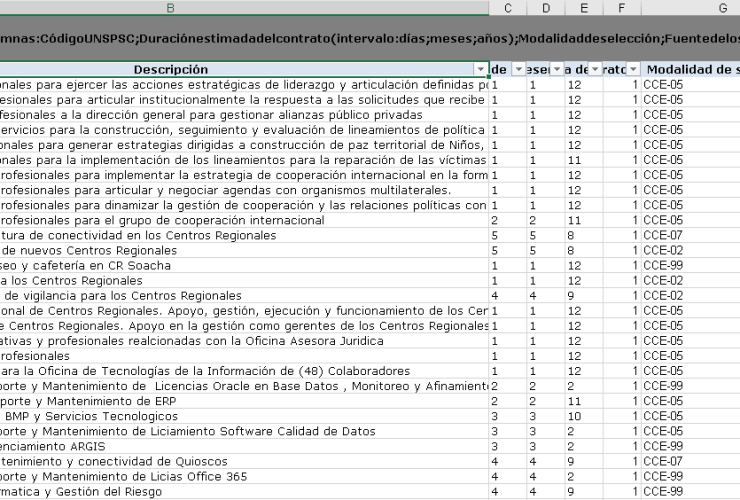Select column E value 10 in BMP row
This screenshot has width=740, height=500.
click(x=584, y=416)
